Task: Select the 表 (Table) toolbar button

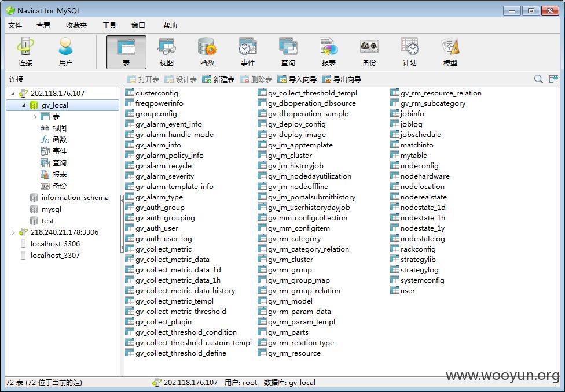Action: pos(126,52)
